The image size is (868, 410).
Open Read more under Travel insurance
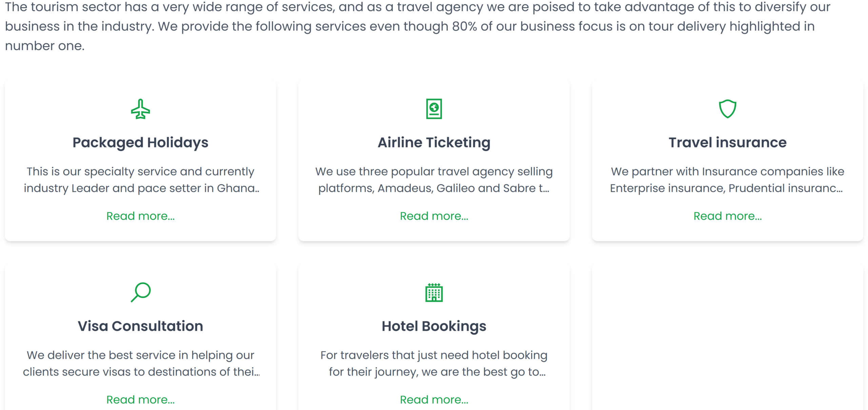coord(727,216)
